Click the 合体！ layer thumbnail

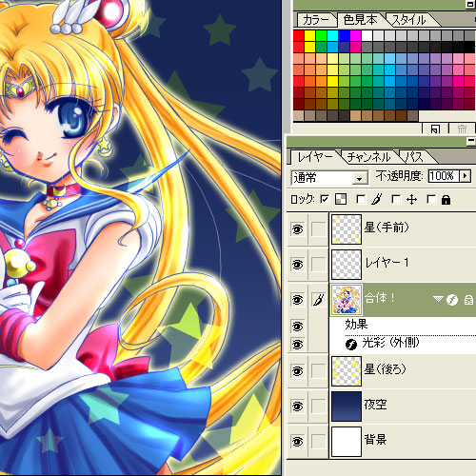347,300
